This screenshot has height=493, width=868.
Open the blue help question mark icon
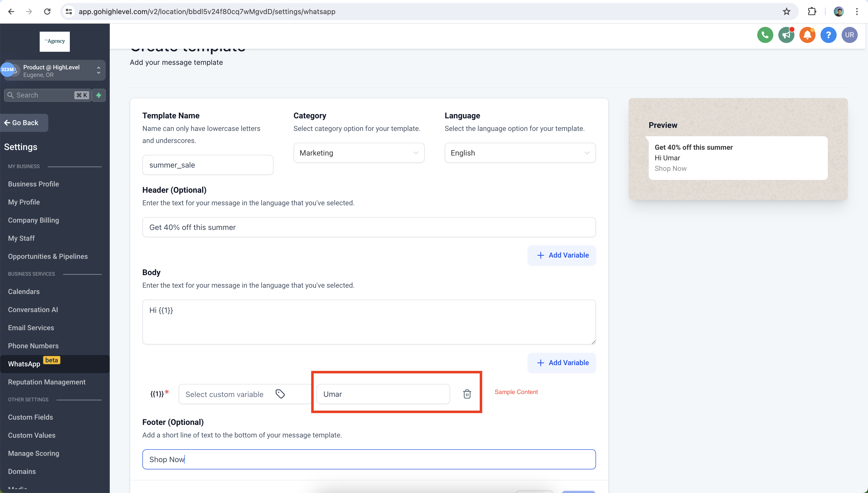828,35
